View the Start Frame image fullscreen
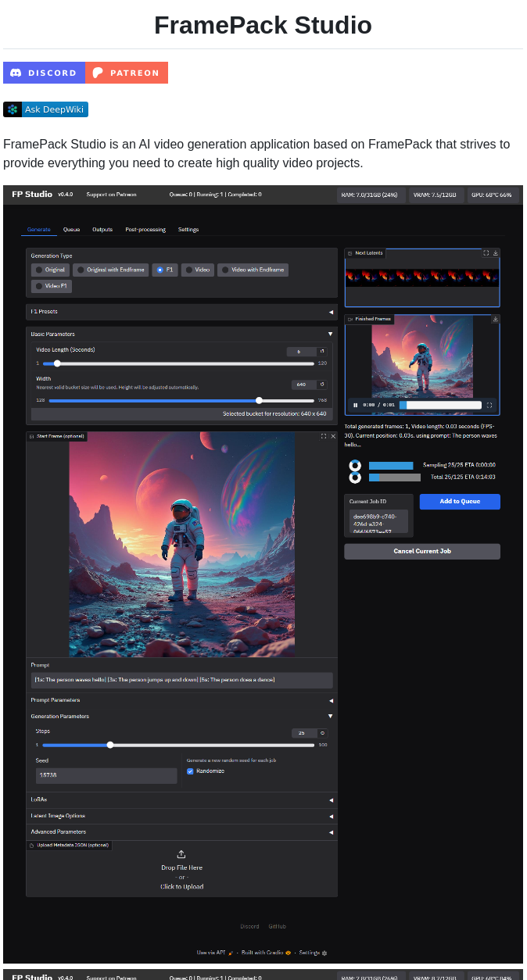This screenshot has height=980, width=527. pyautogui.click(x=324, y=436)
